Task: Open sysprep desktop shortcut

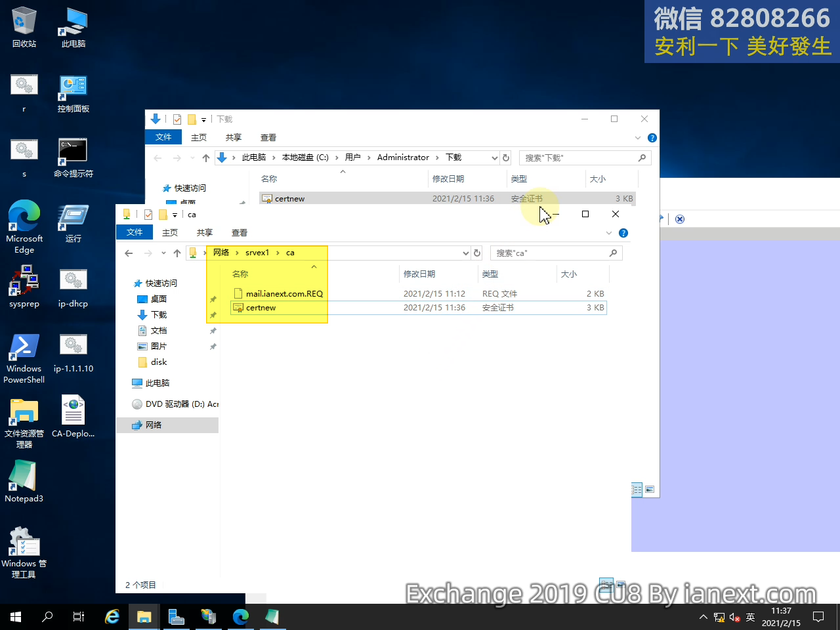Action: [24, 287]
